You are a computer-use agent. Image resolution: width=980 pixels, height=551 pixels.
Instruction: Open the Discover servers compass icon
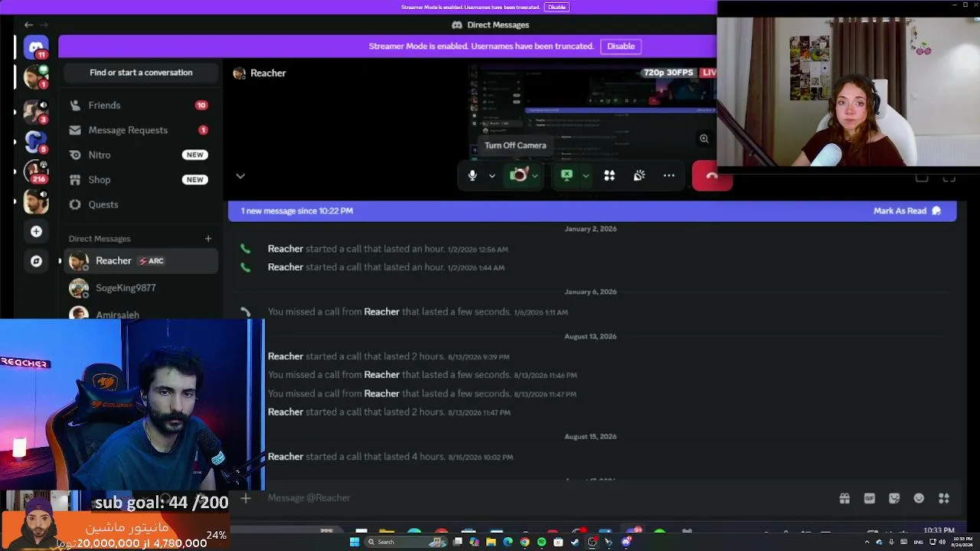click(36, 261)
